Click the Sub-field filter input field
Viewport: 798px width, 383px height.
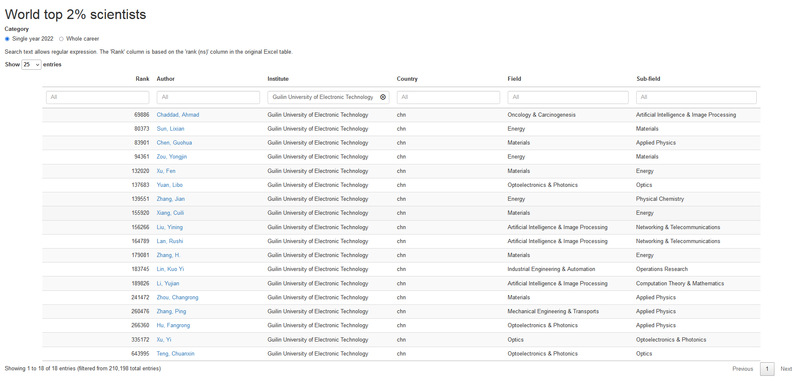pyautogui.click(x=696, y=97)
